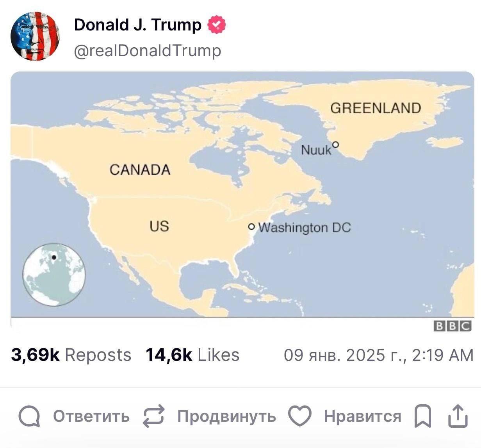The width and height of the screenshot is (481, 448).
Task: Bookmark the post with the bookmark icon
Action: [x=422, y=416]
